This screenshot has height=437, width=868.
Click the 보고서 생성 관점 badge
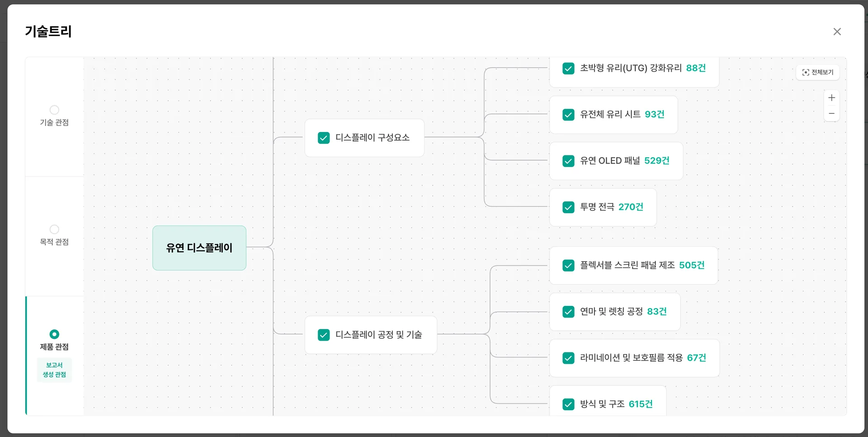tap(54, 370)
